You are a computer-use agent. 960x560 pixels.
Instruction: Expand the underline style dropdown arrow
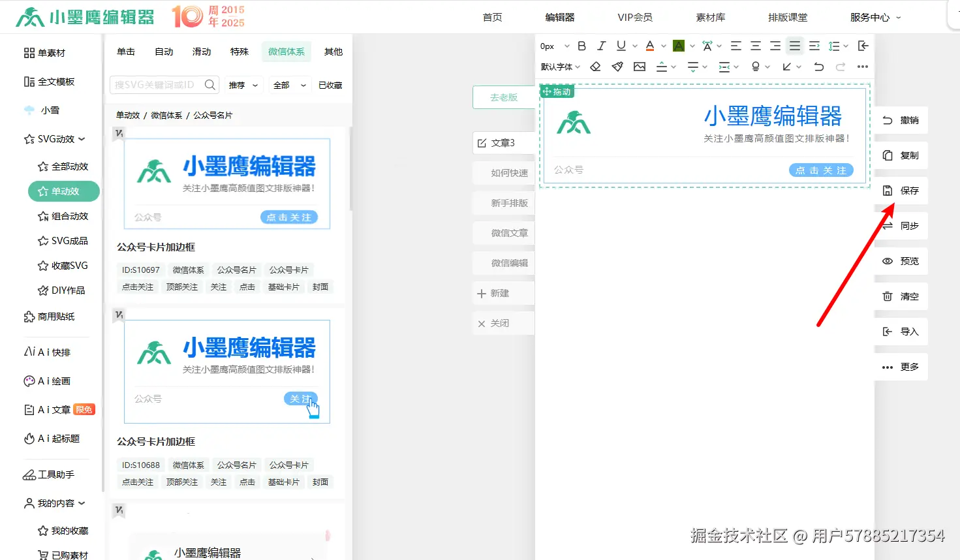pyautogui.click(x=634, y=46)
